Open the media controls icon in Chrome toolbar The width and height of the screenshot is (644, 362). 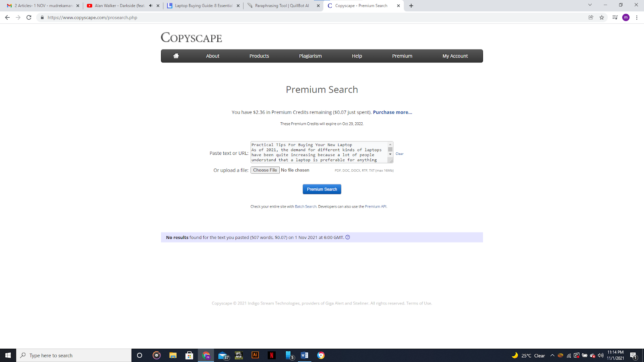pyautogui.click(x=615, y=17)
